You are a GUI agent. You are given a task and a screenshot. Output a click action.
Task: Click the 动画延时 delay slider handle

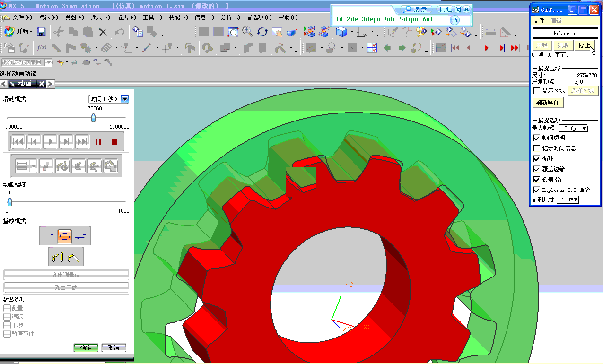click(x=9, y=202)
